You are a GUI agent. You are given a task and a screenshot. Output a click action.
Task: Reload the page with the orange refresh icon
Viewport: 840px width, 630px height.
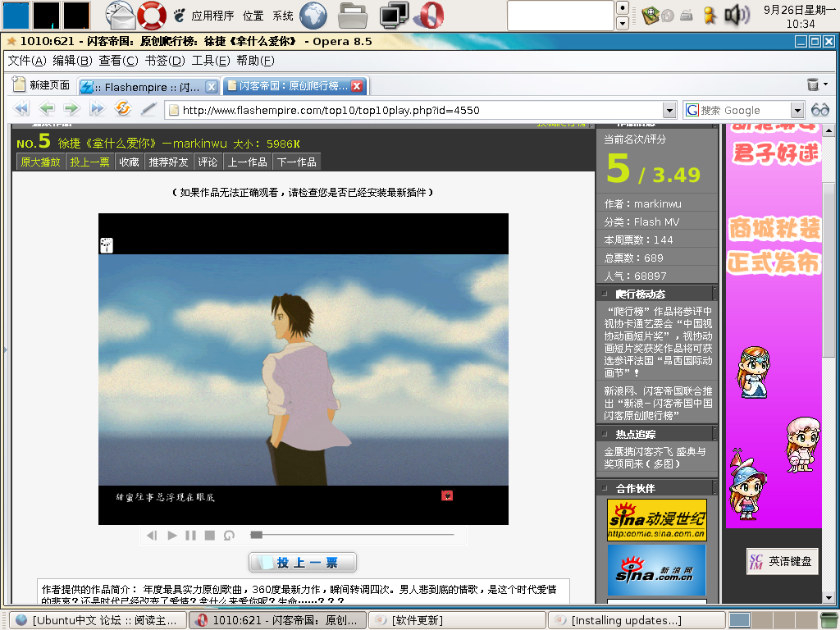(x=123, y=109)
